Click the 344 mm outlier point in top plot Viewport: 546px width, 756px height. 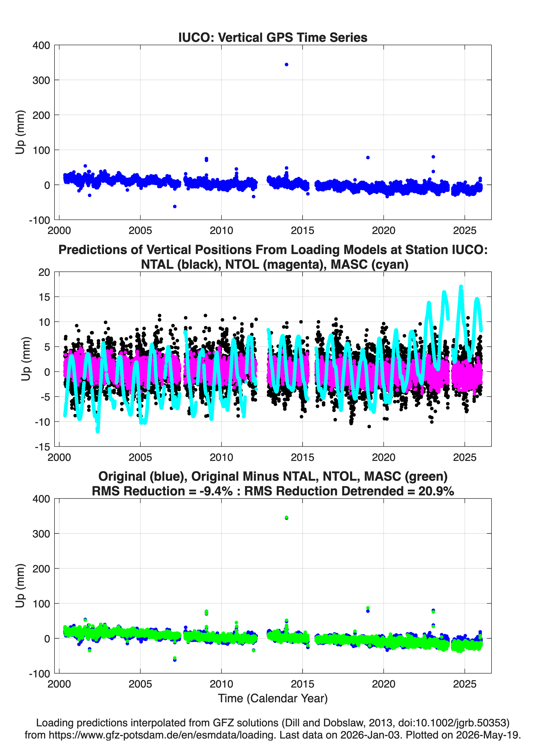[286, 64]
